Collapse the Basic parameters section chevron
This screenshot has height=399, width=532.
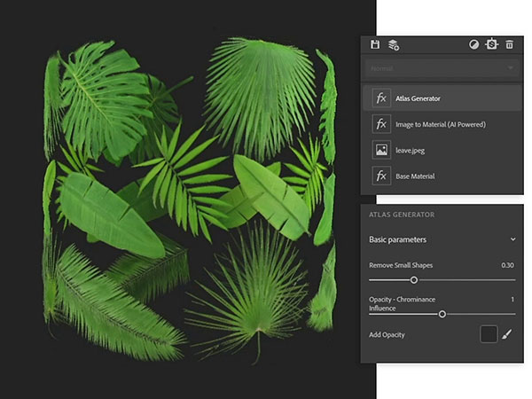point(512,239)
